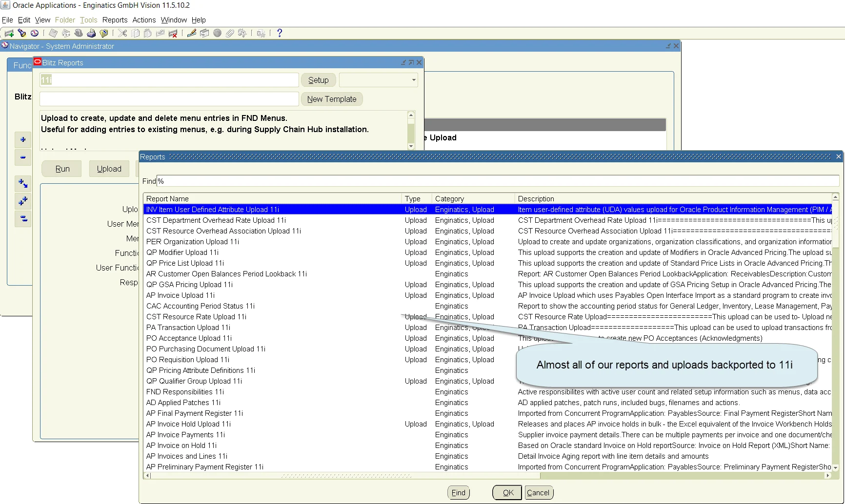Select AR Customer Open Balances Period Lookback 11i
The image size is (845, 504).
point(488,274)
